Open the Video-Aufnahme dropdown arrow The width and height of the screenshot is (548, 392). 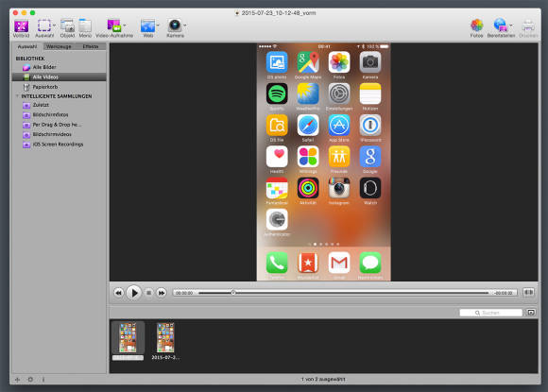pyautogui.click(x=125, y=26)
